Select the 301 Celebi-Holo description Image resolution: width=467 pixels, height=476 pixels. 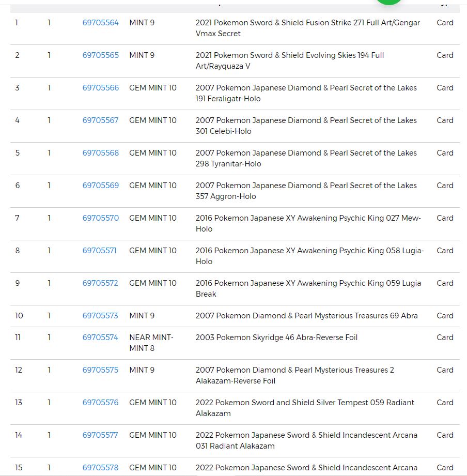[306, 126]
